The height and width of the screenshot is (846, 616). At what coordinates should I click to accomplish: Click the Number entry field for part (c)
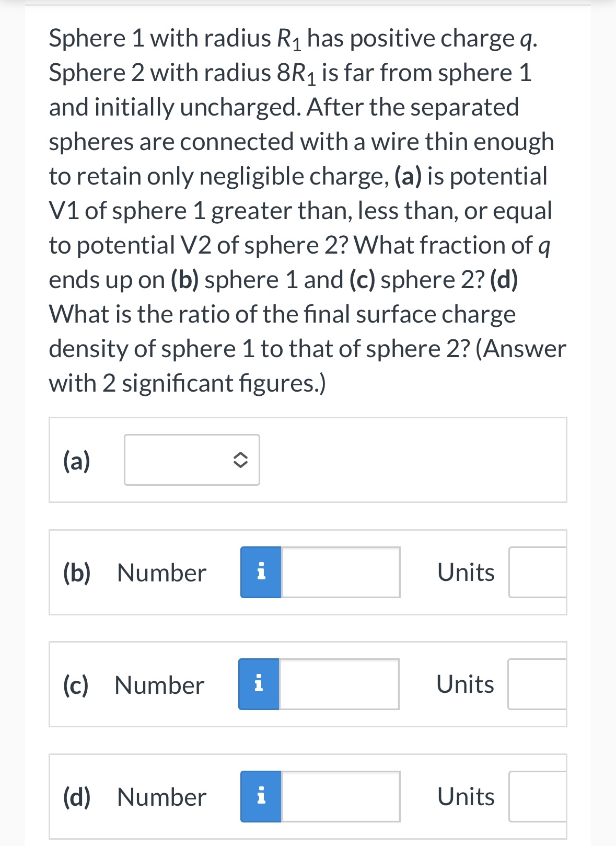pos(340,685)
